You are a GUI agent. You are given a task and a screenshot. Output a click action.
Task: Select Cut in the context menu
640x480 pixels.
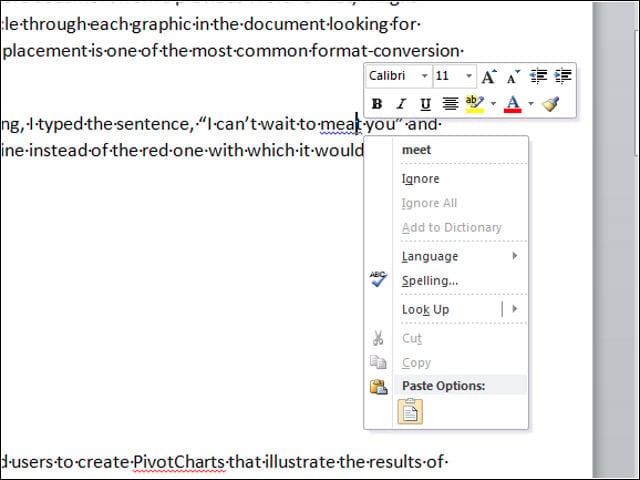click(412, 338)
